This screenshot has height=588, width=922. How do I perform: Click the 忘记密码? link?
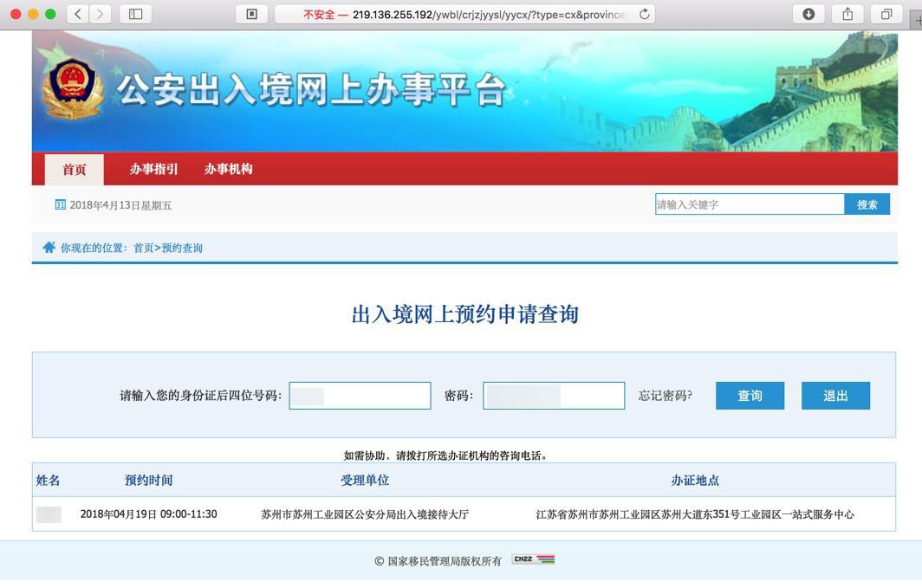[665, 396]
